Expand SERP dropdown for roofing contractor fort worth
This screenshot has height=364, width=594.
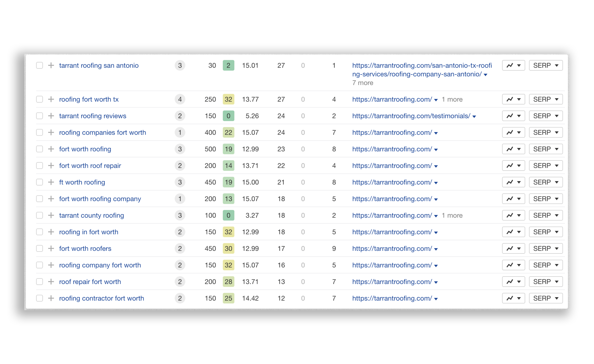pos(546,298)
